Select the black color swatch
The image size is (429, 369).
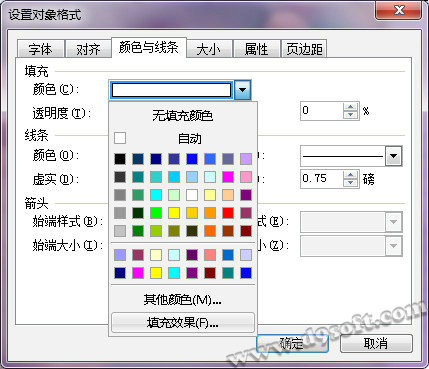coord(120,159)
